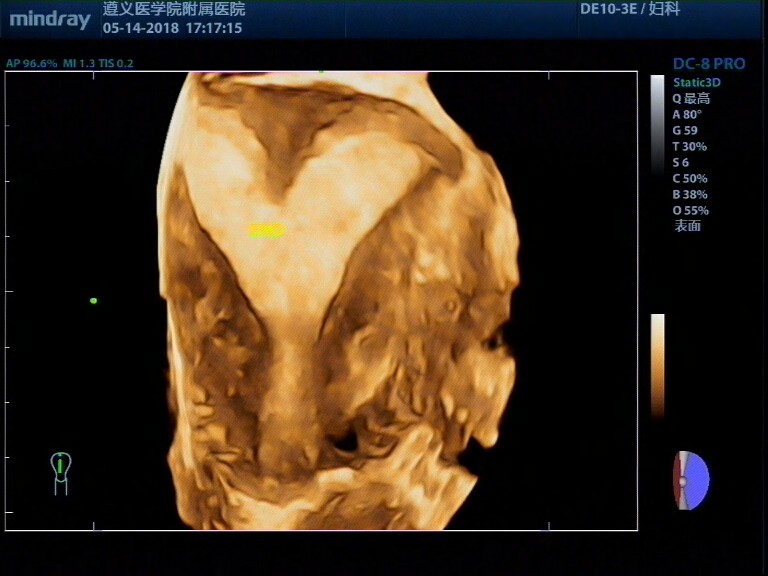Image resolution: width=768 pixels, height=576 pixels.
Task: Click the yellow marker on the rendering
Action: (x=266, y=231)
